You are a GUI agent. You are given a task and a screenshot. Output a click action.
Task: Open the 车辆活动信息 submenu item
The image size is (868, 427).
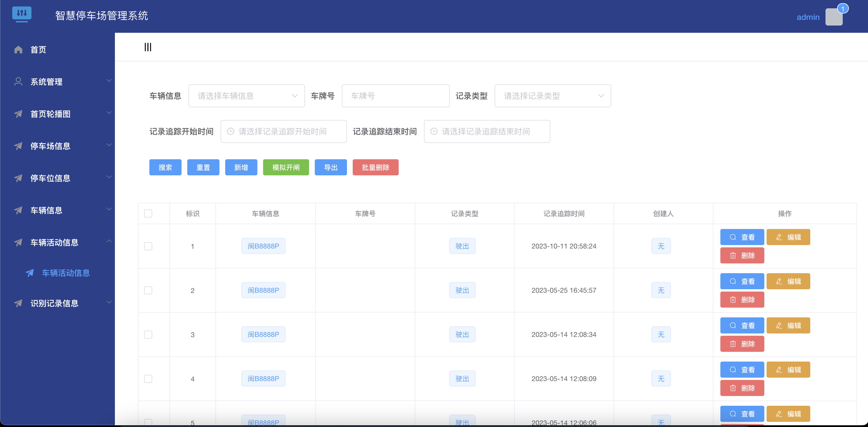click(x=66, y=273)
